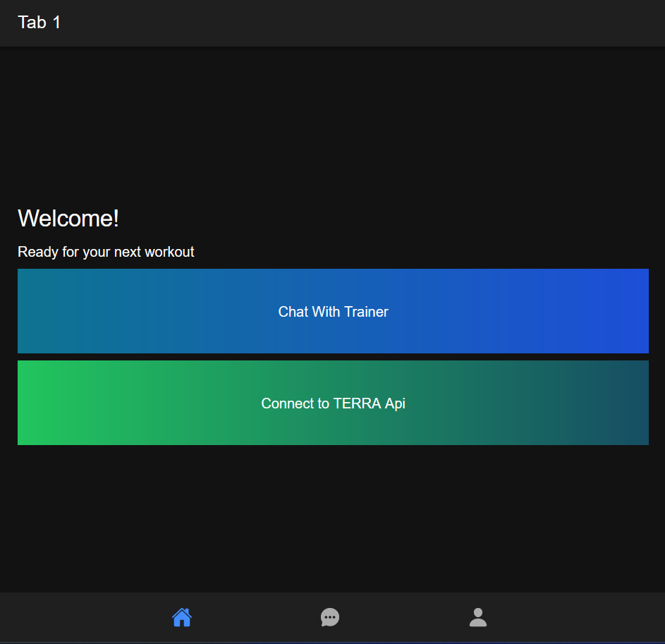Open the profile person tab icon

point(478,617)
